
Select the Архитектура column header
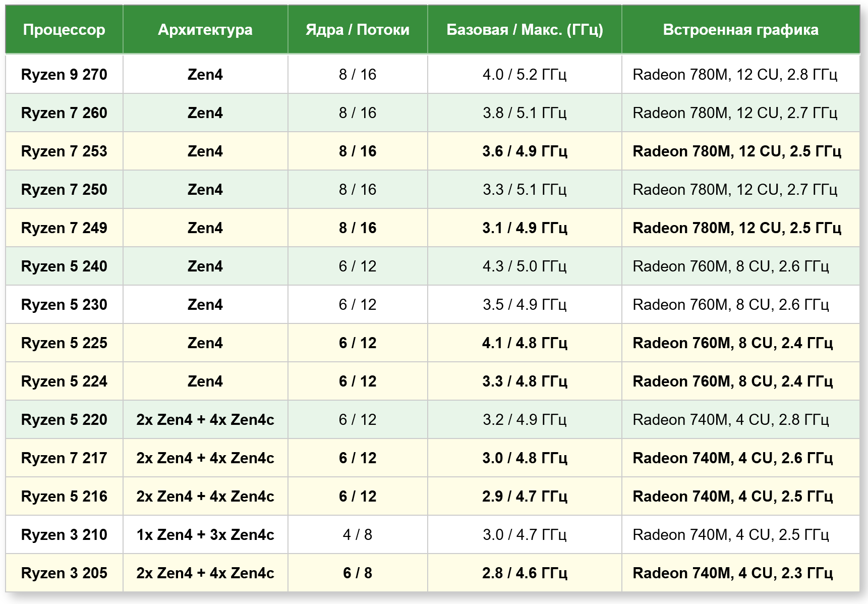[x=205, y=30]
